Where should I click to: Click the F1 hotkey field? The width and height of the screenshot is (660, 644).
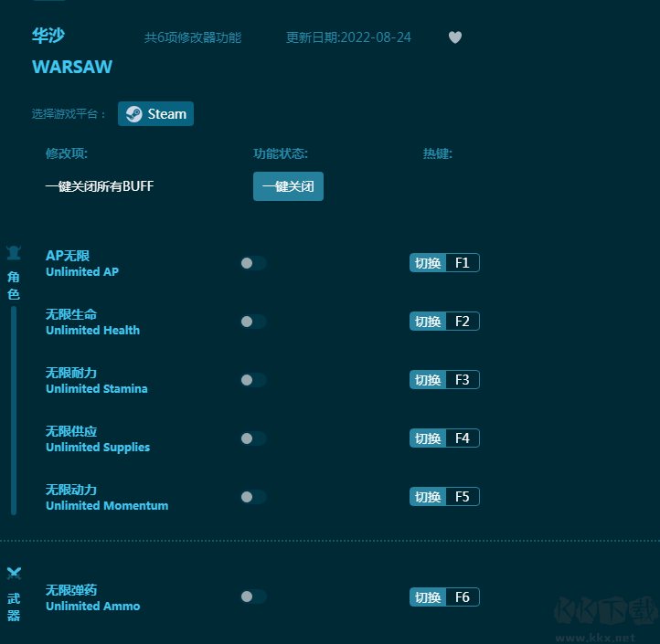[462, 263]
